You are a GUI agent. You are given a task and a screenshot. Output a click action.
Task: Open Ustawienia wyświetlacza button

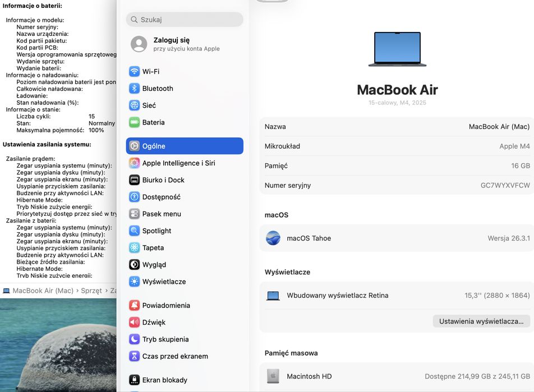pos(481,321)
